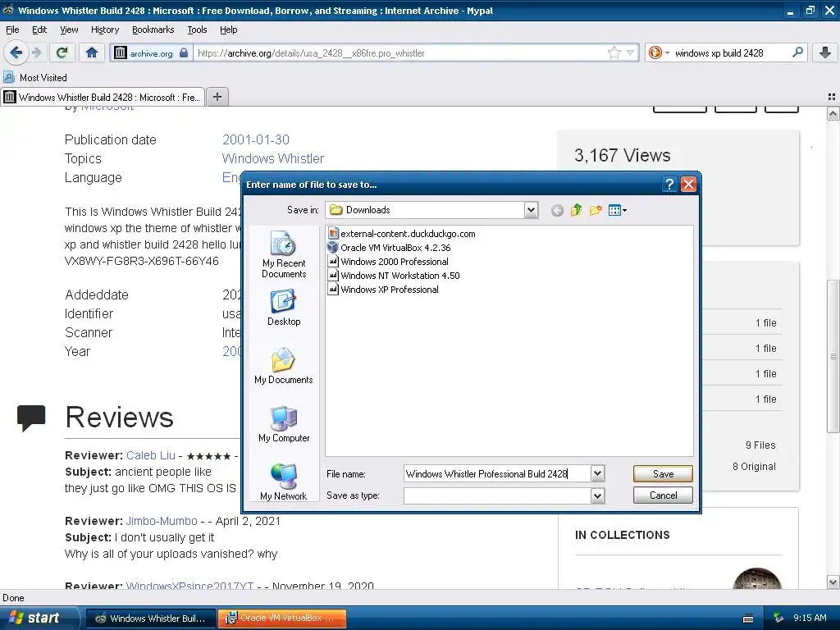Expand the File name dropdown arrow
This screenshot has width=840, height=630.
(x=598, y=473)
